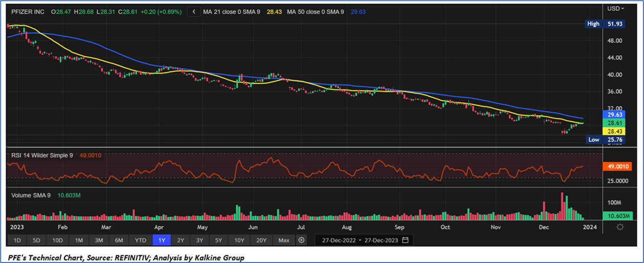Click the High 51.93 price marker
This screenshot has width=644, height=263.
coord(605,24)
